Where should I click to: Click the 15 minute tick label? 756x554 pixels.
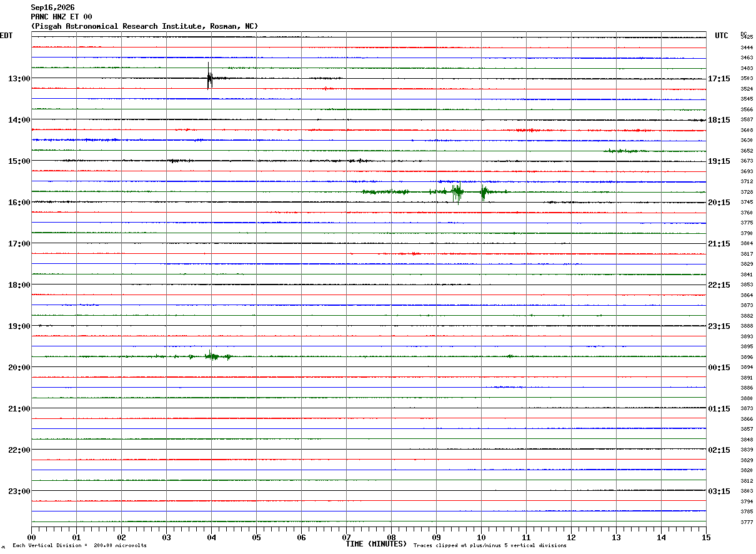706,537
